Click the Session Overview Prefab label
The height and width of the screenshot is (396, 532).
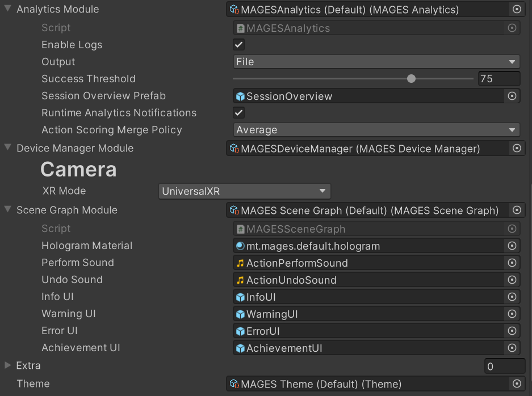(x=103, y=96)
